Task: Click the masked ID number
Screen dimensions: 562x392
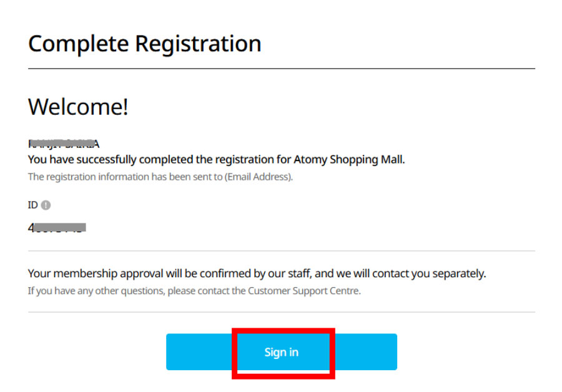Action: tap(57, 227)
